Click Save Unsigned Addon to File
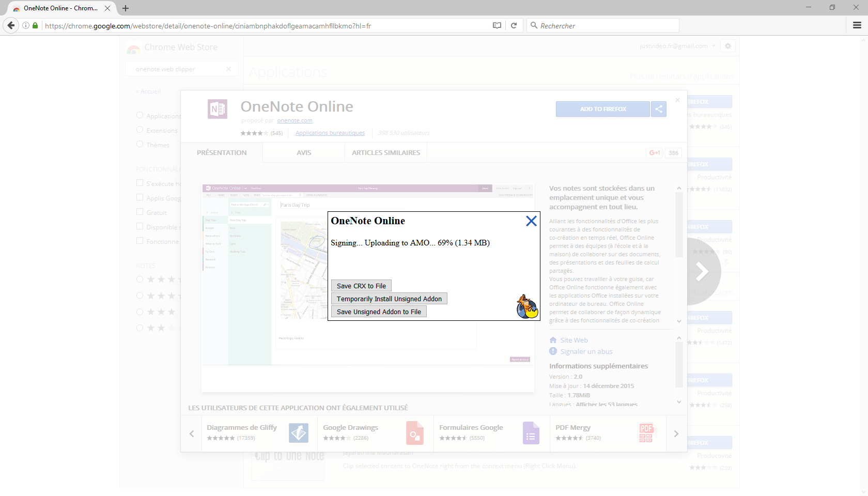868x496 pixels. 379,312
